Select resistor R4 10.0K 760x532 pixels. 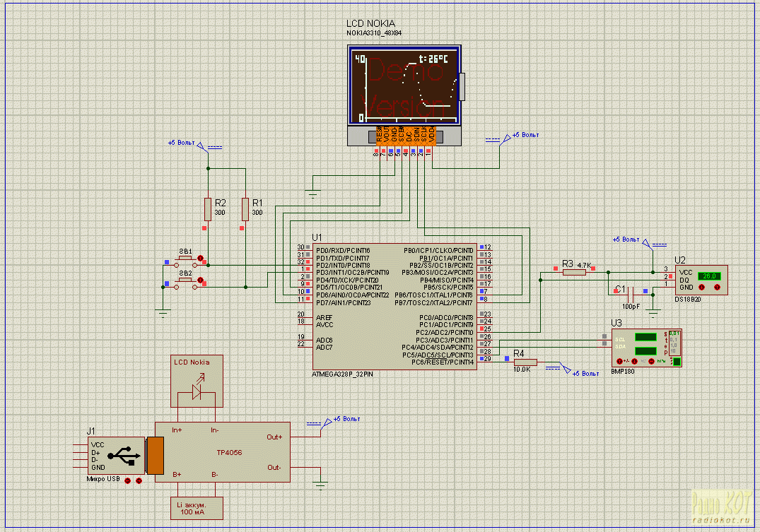[x=525, y=362]
